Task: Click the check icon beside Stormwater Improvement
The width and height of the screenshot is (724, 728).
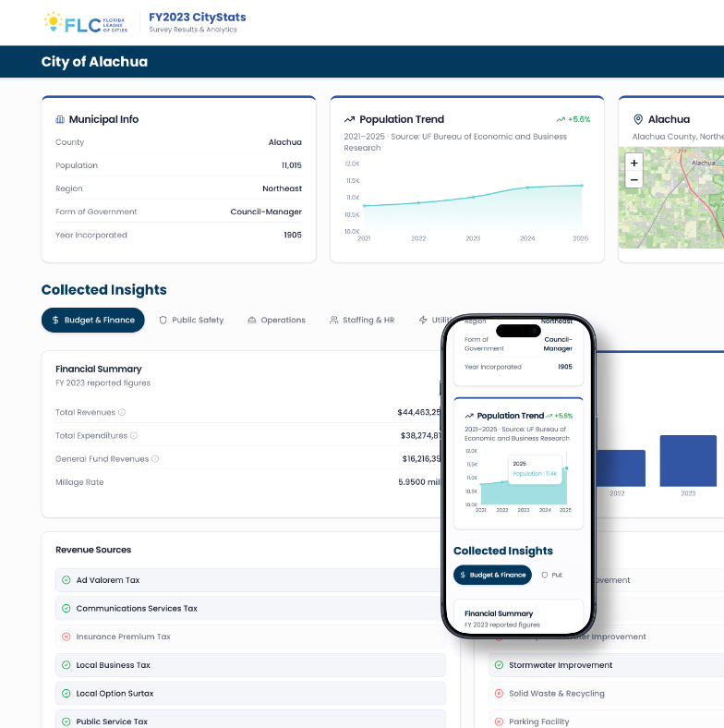Action: tap(499, 665)
